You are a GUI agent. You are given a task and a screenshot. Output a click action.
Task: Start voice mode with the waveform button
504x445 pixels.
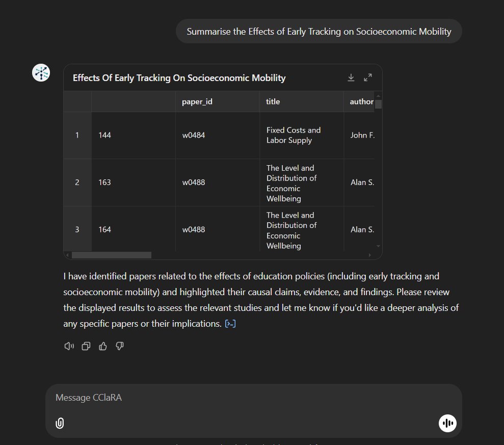(447, 423)
